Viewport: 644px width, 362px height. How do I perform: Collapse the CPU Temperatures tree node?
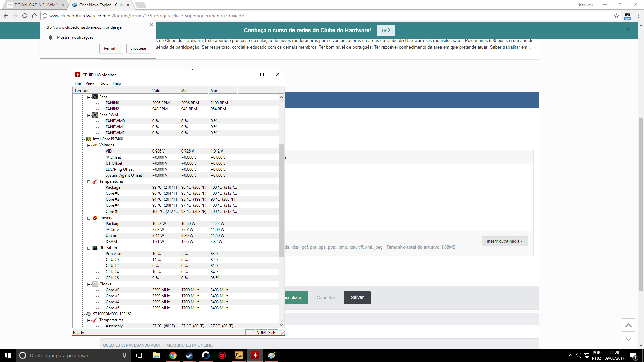coord(89,182)
